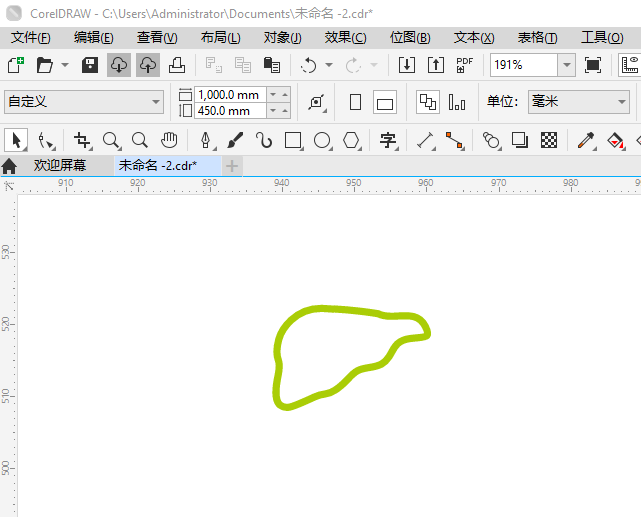The height and width of the screenshot is (517, 641).
Task: Click the page width 1,000.0 mm field
Action: click(230, 94)
